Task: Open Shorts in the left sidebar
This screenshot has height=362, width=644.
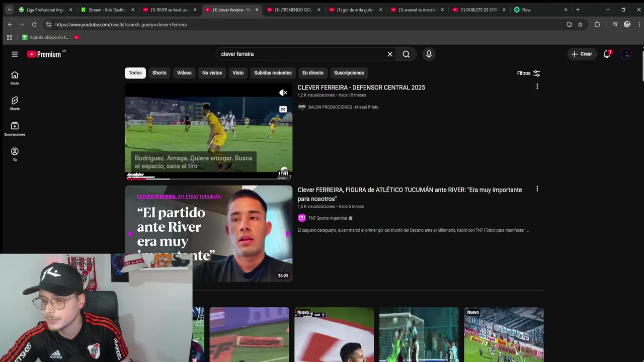Action: click(x=15, y=104)
